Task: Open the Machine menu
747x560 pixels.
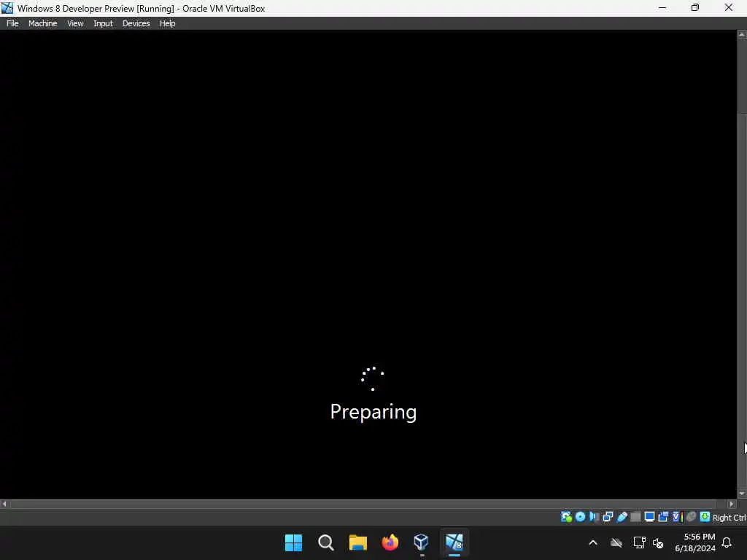Action: click(43, 23)
